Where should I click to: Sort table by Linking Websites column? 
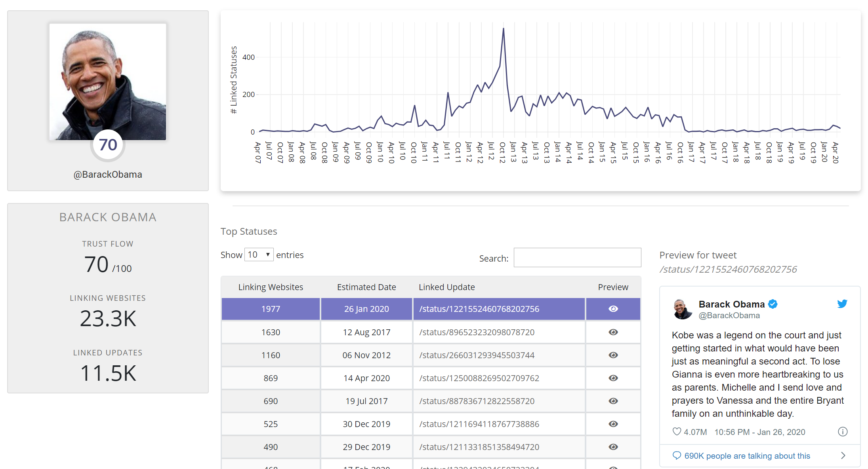point(271,287)
